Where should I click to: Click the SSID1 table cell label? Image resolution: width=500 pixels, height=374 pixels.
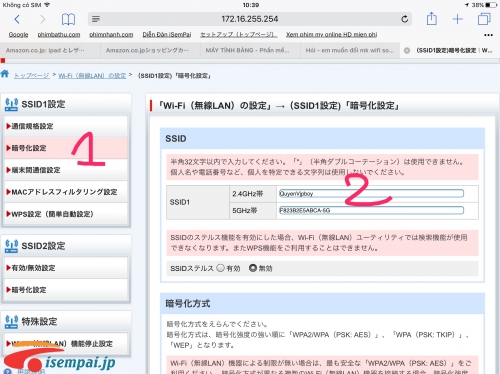point(180,202)
